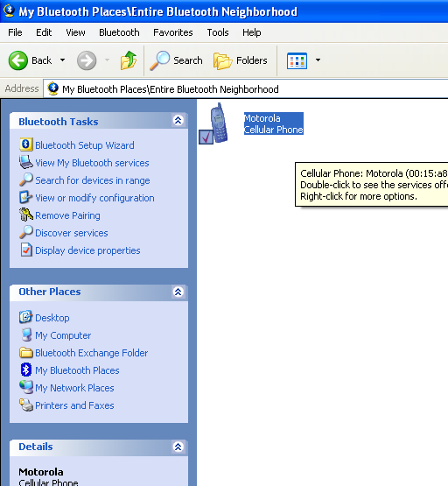Open Bluetooth Exchange Folder link
This screenshot has height=486, width=448.
[x=92, y=353]
